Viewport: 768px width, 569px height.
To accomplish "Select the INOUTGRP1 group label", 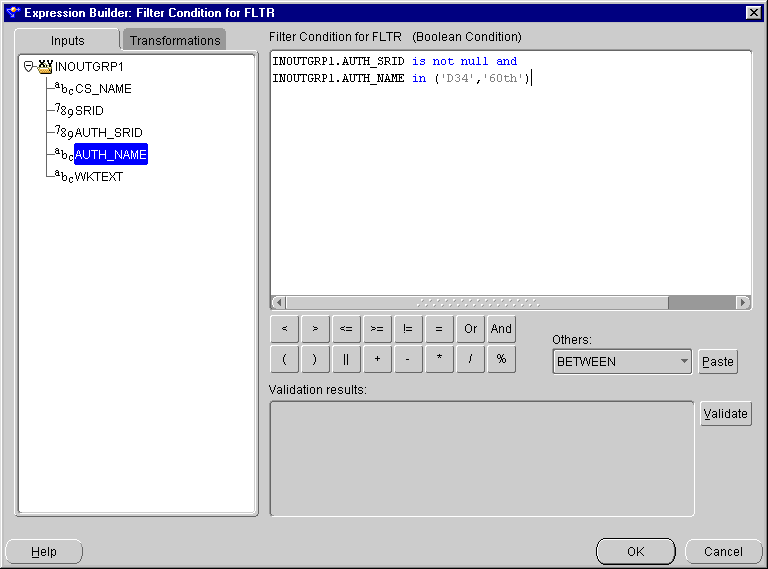I will click(89, 67).
